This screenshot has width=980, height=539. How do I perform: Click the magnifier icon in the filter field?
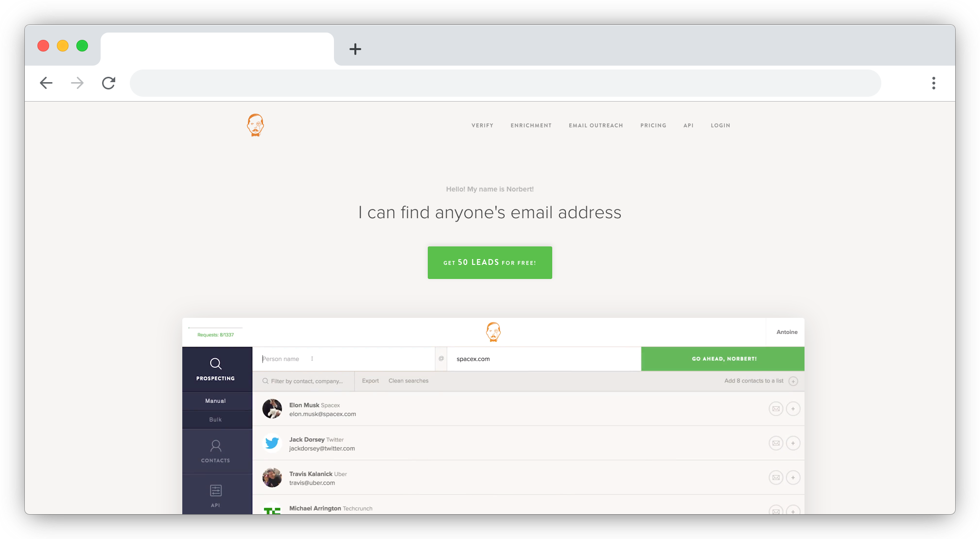265,381
